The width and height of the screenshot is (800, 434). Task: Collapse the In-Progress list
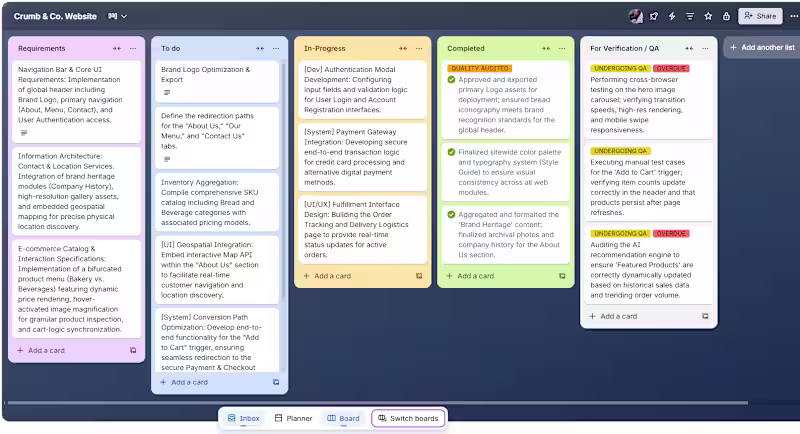pos(403,48)
